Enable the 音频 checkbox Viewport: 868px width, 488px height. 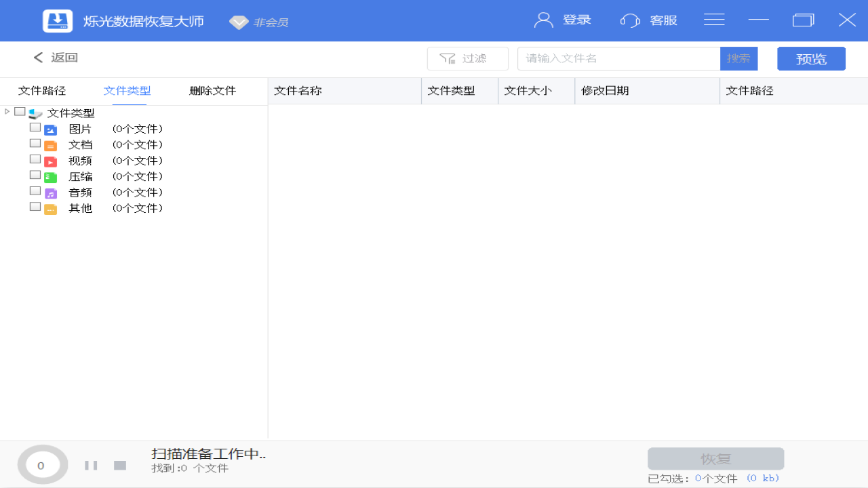click(x=35, y=190)
